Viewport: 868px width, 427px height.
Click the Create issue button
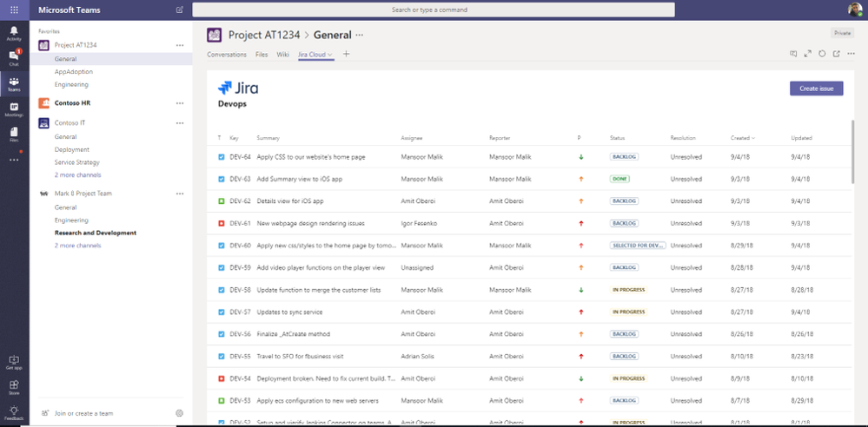[817, 89]
